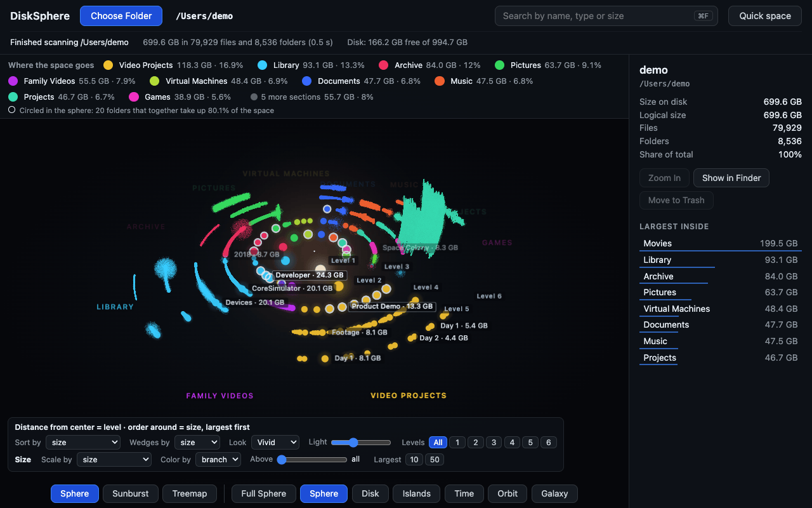The width and height of the screenshot is (812, 508).
Task: Click the blue Documents legend dot
Action: (x=307, y=81)
